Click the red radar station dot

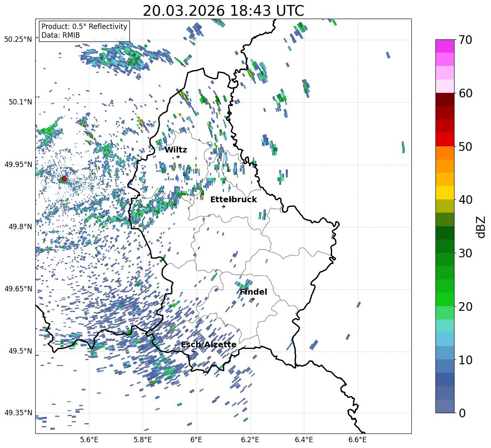[x=64, y=179]
